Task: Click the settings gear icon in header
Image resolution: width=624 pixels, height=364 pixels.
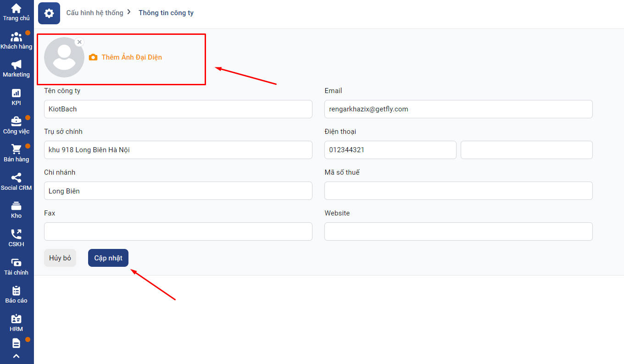Action: [49, 13]
